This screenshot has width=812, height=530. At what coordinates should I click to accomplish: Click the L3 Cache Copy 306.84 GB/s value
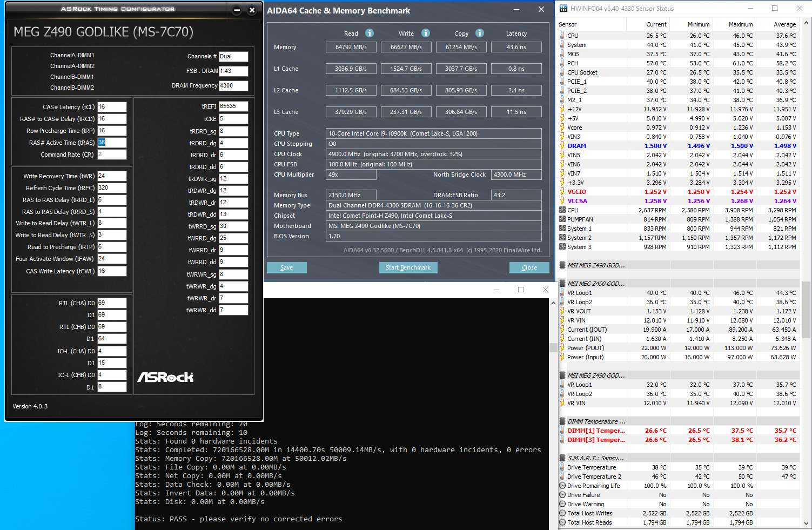461,112
